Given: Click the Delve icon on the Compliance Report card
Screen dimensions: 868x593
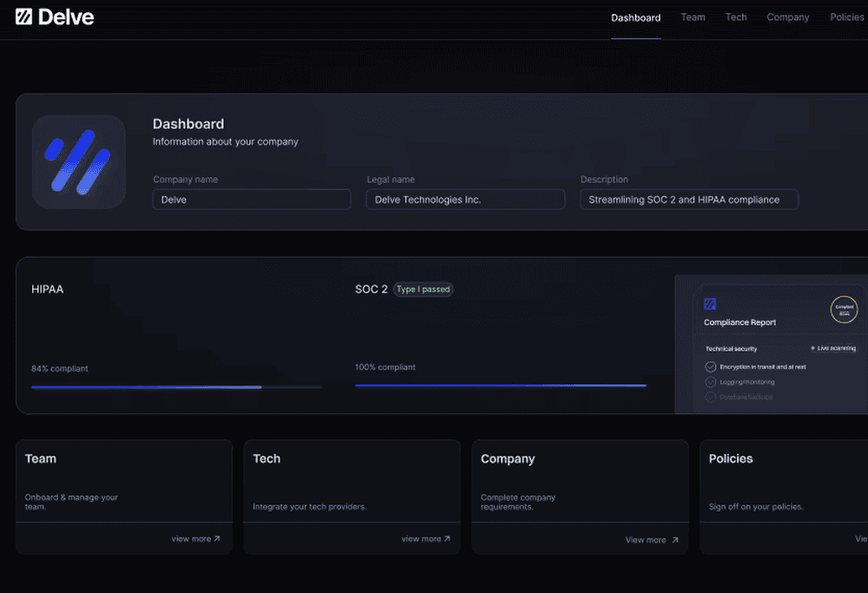Looking at the screenshot, I should tap(710, 304).
